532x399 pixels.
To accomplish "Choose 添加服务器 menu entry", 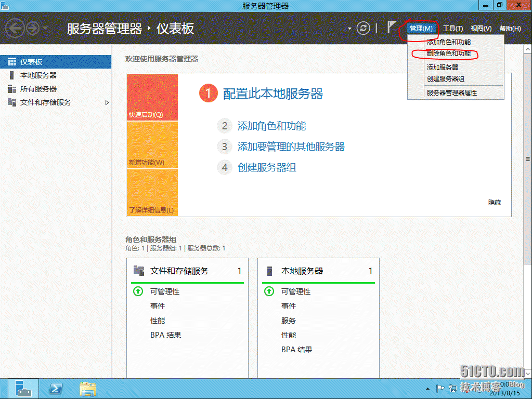I will click(x=456, y=68).
